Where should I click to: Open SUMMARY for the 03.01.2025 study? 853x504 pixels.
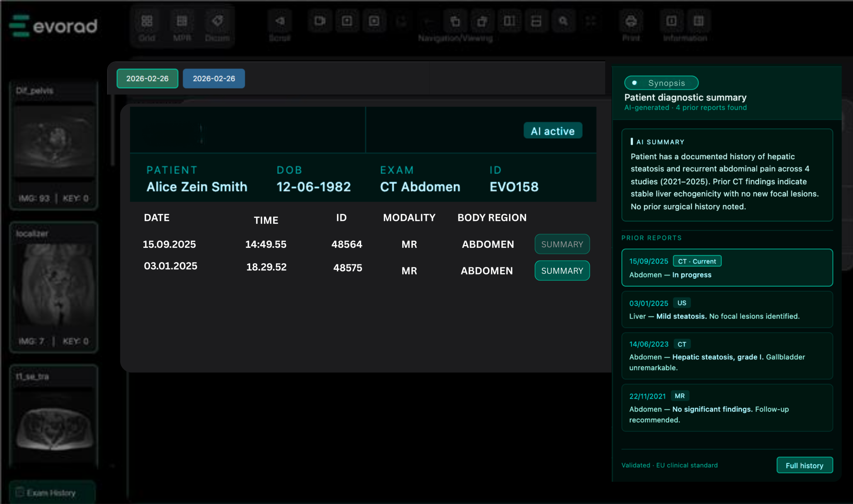point(562,271)
